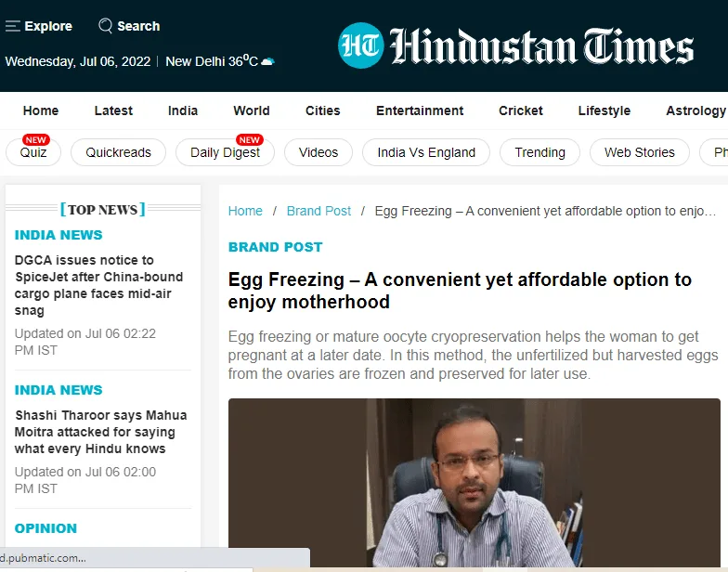Open the Lifestyle section
This screenshot has height=572, width=728.
point(604,110)
